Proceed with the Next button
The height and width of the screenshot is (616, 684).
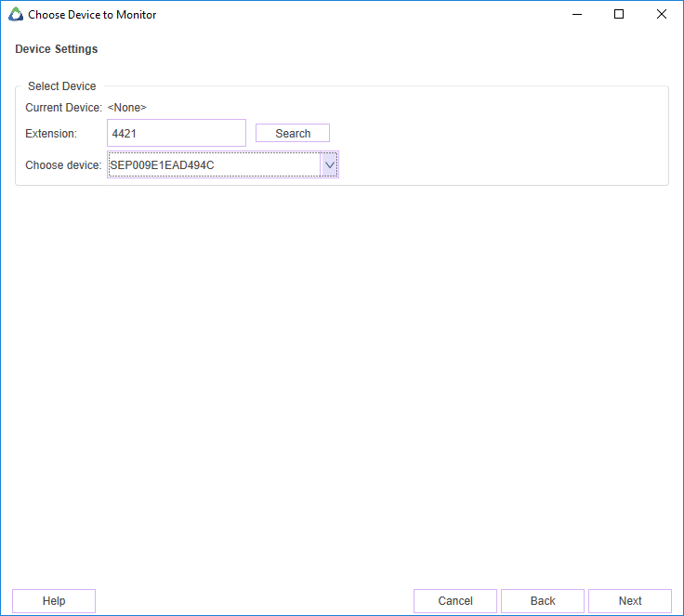pyautogui.click(x=630, y=601)
